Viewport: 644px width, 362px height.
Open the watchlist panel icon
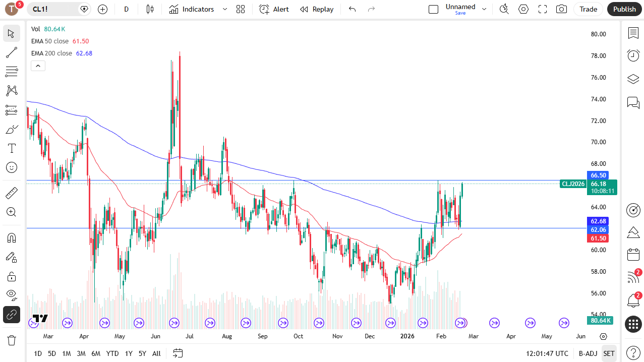coord(633,33)
